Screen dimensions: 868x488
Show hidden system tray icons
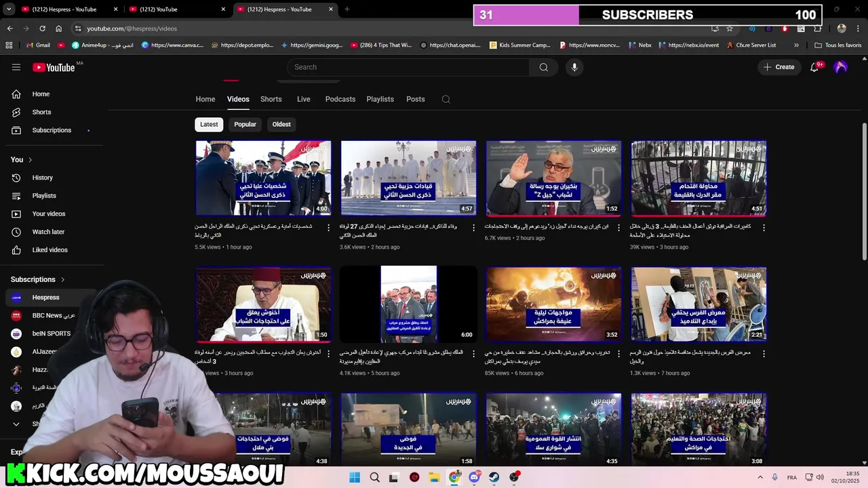click(759, 478)
